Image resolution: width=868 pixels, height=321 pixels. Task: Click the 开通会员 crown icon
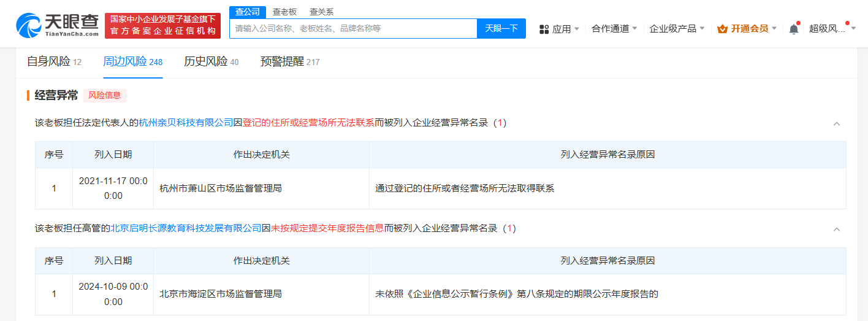(x=722, y=29)
